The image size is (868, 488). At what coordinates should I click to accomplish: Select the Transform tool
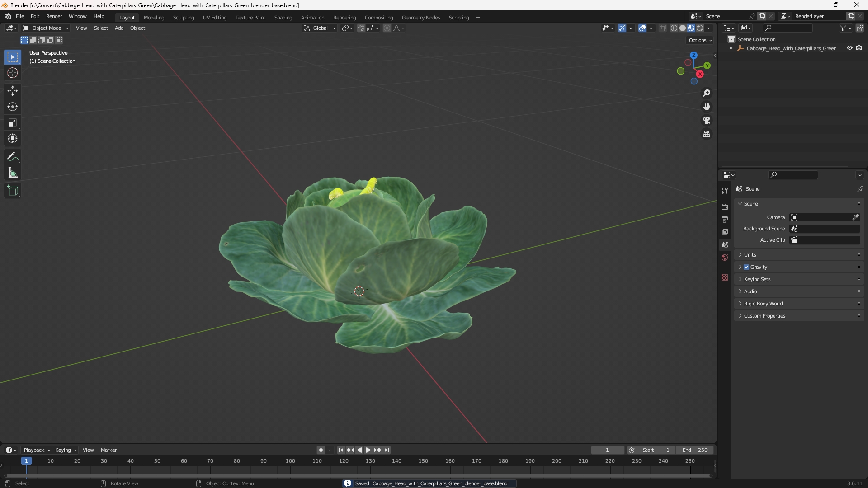[x=13, y=138]
